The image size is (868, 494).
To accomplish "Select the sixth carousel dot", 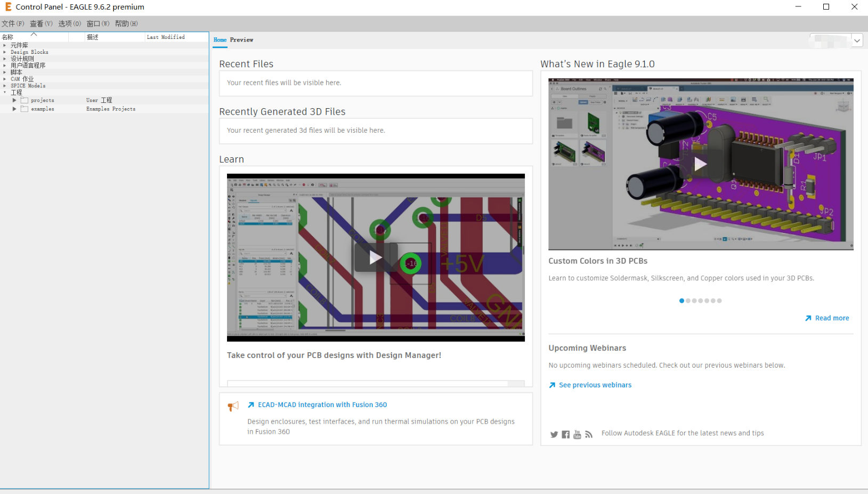I will pos(713,301).
